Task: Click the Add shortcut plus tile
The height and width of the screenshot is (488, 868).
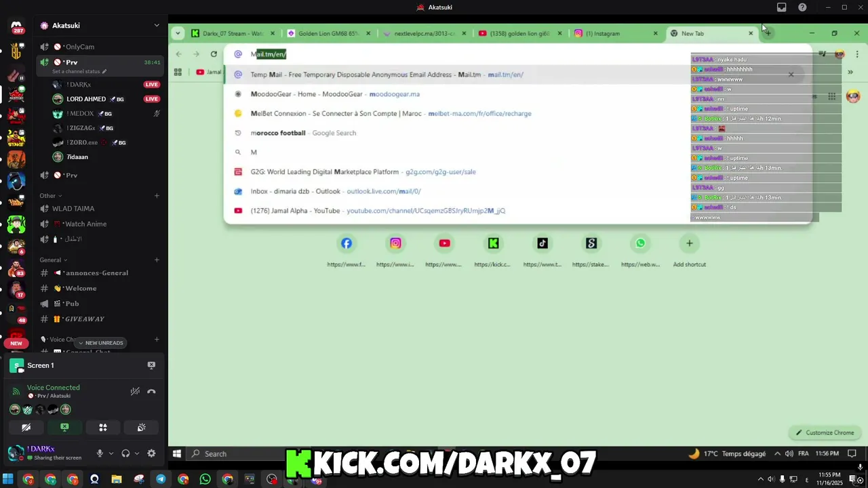Action: pyautogui.click(x=689, y=243)
